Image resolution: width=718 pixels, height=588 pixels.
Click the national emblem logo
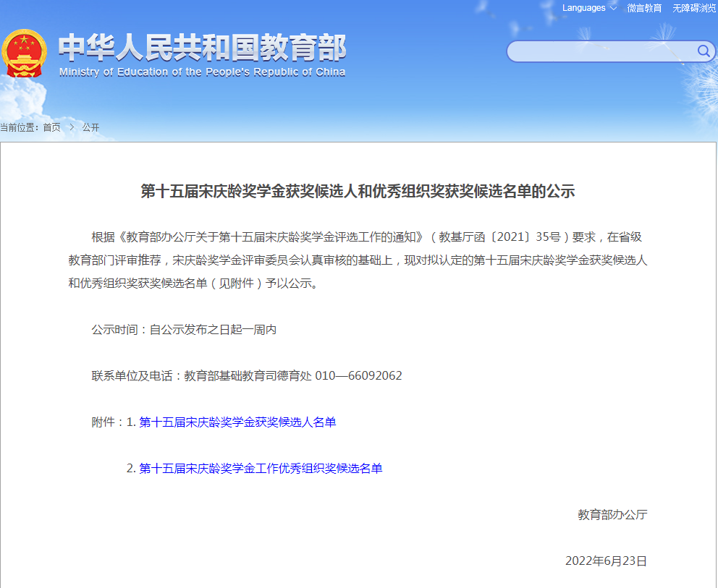point(24,54)
